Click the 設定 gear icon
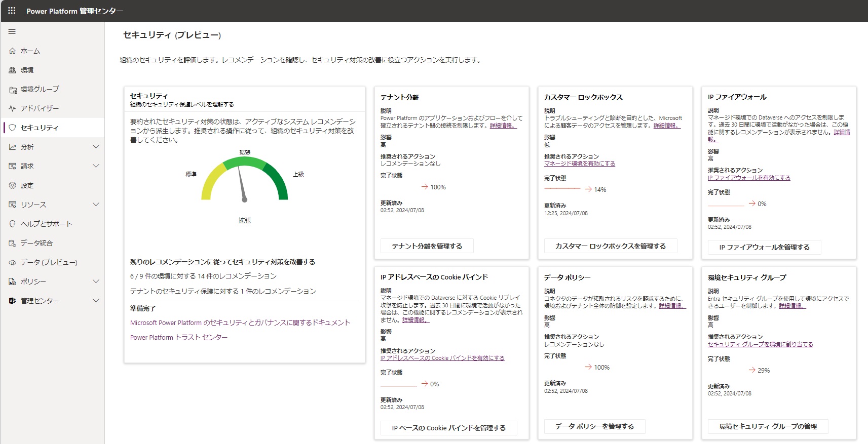Screen dimensions: 868x444 13,185
